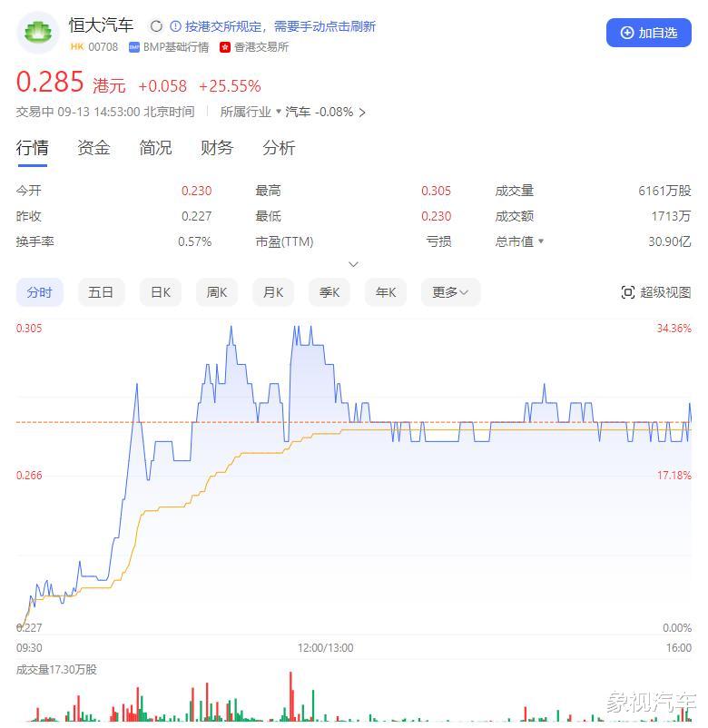Click the 00708 stock code
Screen dimensions: 708x728
[103, 47]
